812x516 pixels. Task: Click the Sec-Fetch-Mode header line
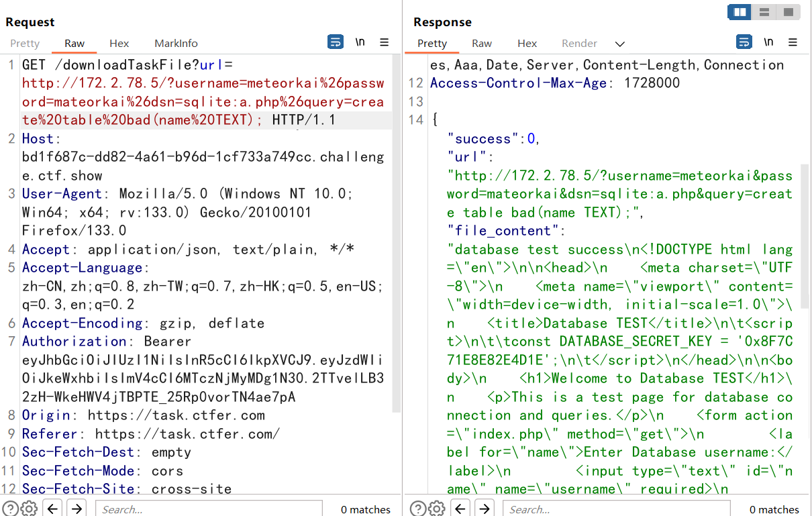point(103,470)
